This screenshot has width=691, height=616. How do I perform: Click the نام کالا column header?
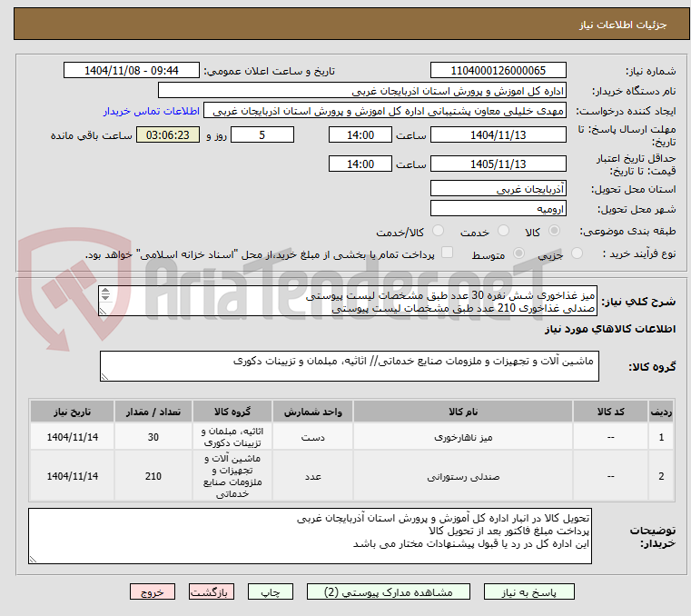click(463, 412)
